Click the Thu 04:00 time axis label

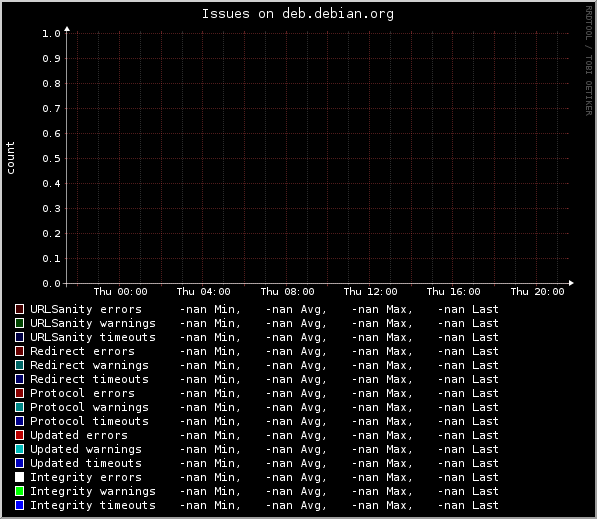[203, 292]
